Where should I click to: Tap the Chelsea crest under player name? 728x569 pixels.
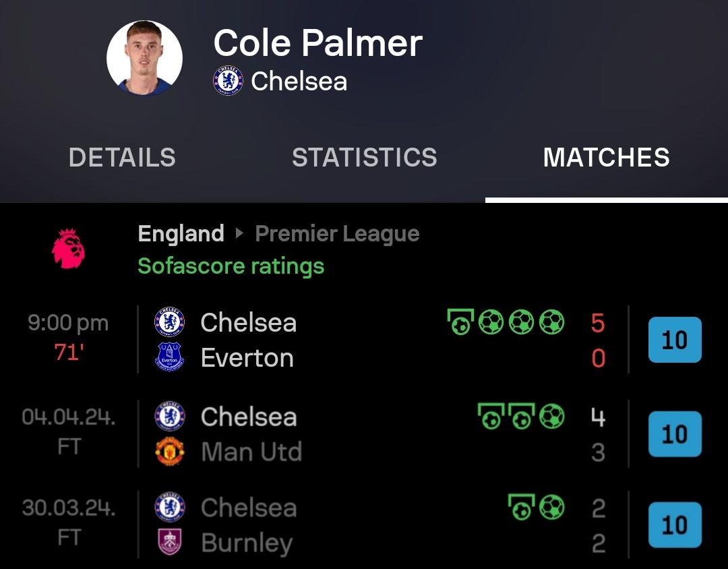pyautogui.click(x=228, y=81)
